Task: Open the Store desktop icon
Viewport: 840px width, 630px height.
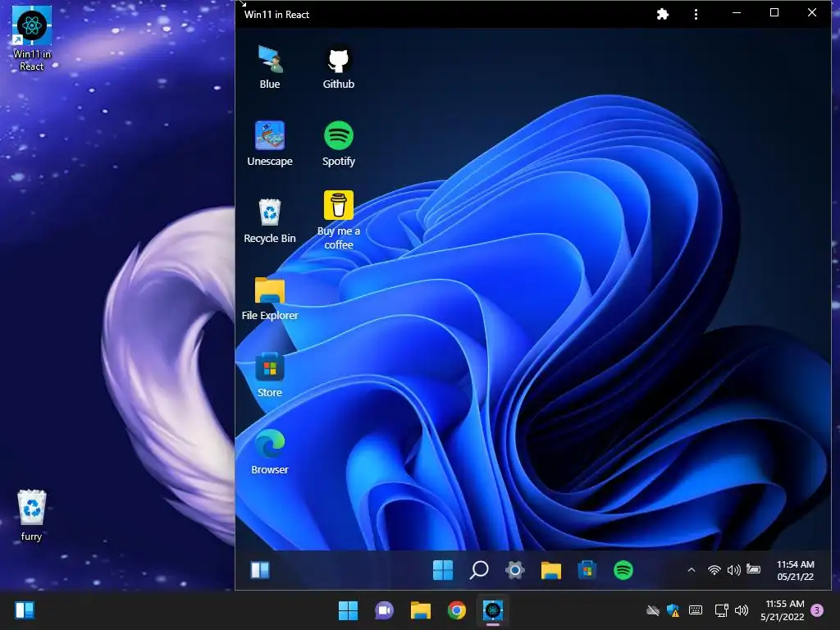Action: click(x=269, y=375)
